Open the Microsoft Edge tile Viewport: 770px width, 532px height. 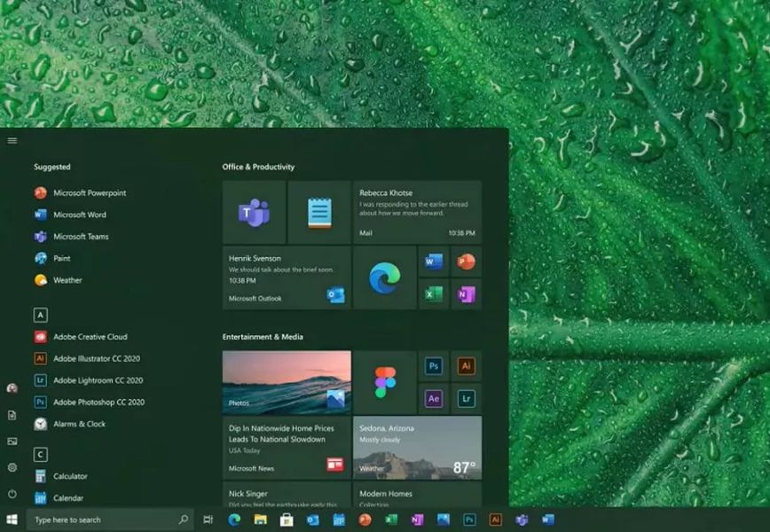click(384, 278)
